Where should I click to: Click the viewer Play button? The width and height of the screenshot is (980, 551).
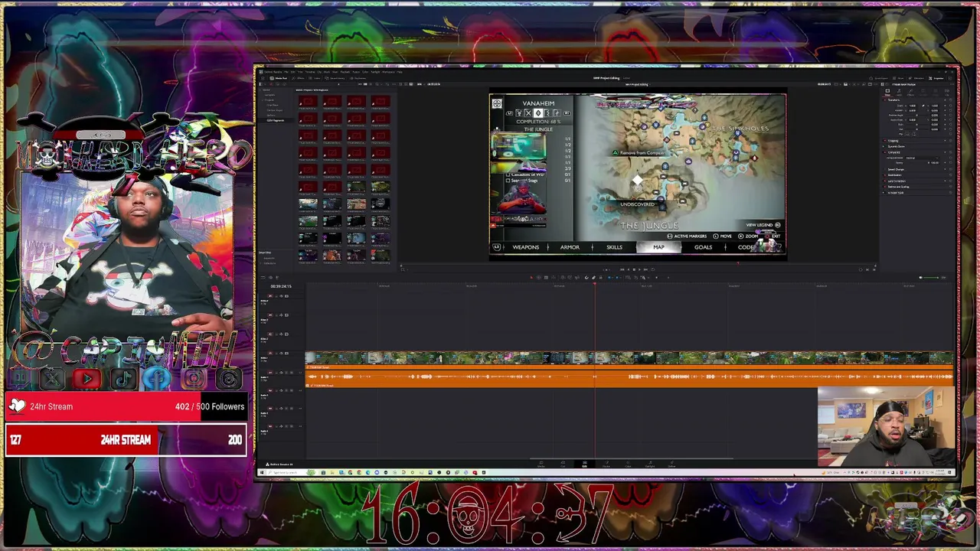(x=639, y=269)
